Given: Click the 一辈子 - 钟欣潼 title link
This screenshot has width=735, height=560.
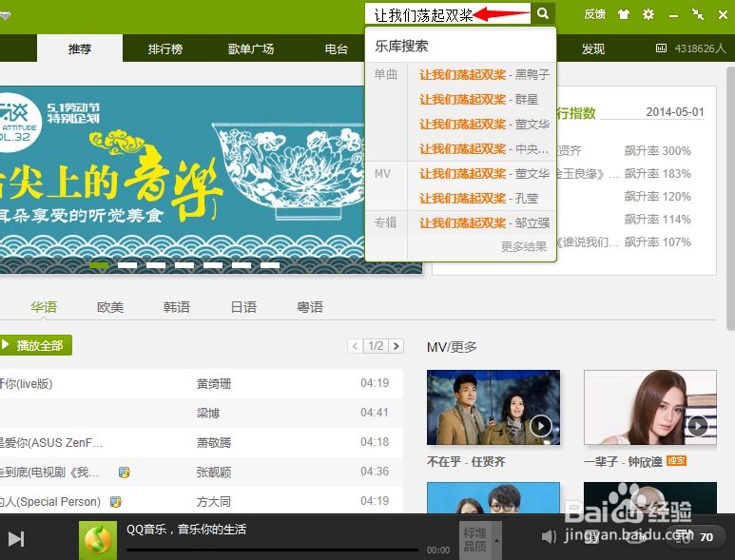Looking at the screenshot, I should tap(623, 461).
